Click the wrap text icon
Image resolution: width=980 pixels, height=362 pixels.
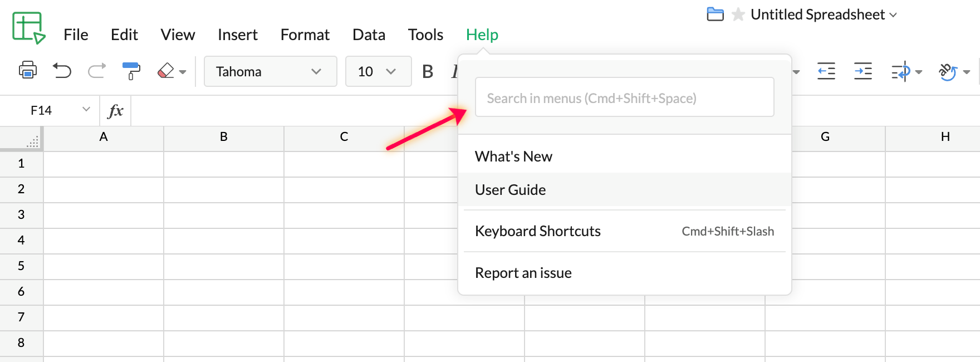point(900,71)
